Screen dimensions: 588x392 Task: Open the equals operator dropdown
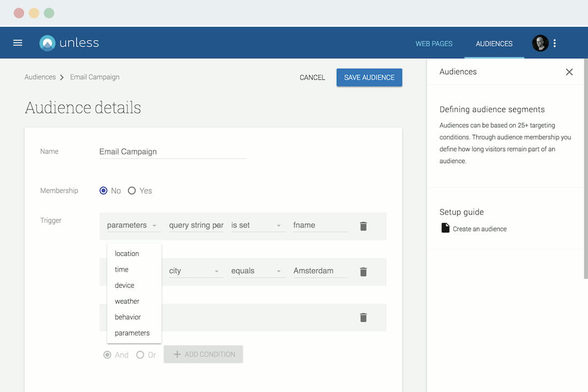(x=258, y=271)
